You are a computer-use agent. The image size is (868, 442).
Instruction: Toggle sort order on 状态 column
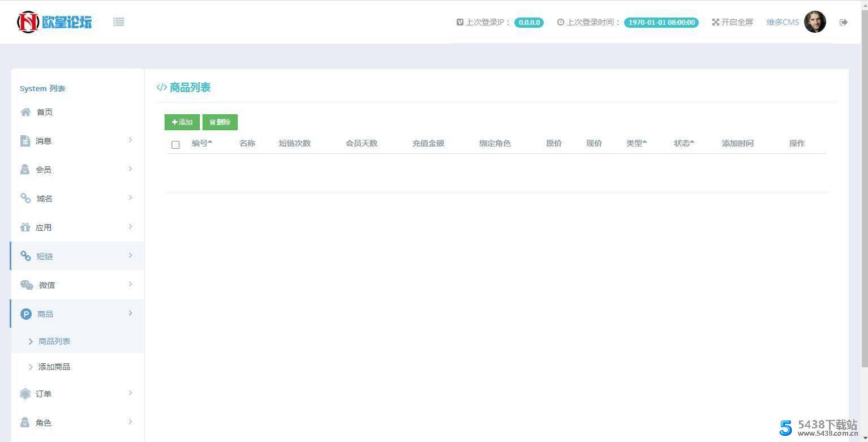click(x=684, y=143)
